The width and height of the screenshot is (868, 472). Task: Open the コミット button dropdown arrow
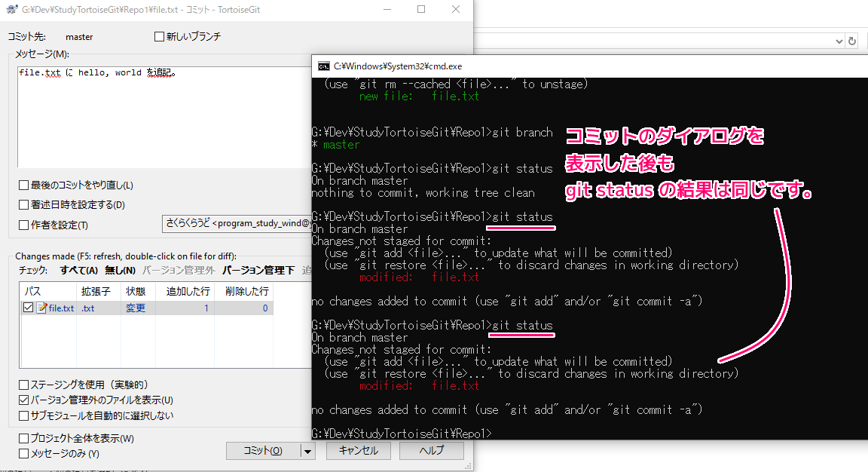click(307, 451)
